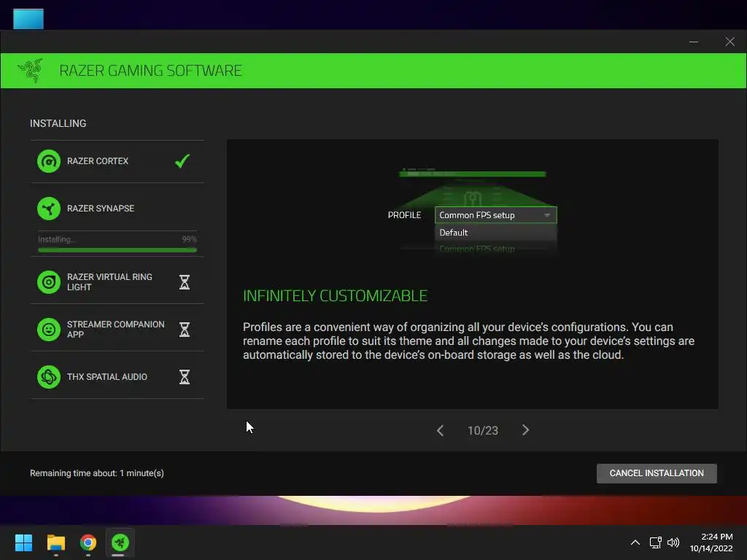The width and height of the screenshot is (747, 560).
Task: Open the taskbar clock and date
Action: pos(711,542)
